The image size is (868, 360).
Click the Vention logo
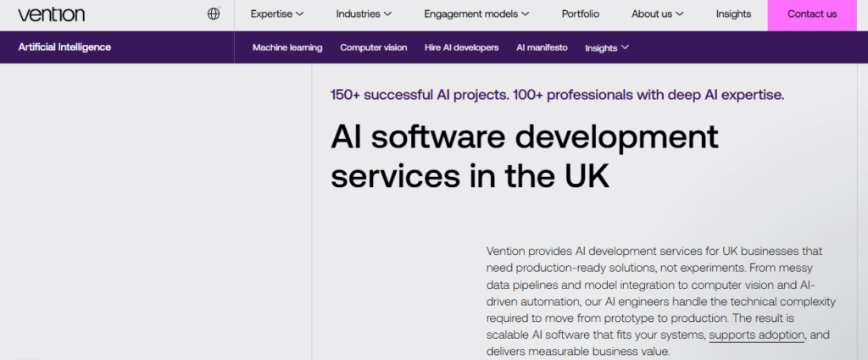click(51, 14)
